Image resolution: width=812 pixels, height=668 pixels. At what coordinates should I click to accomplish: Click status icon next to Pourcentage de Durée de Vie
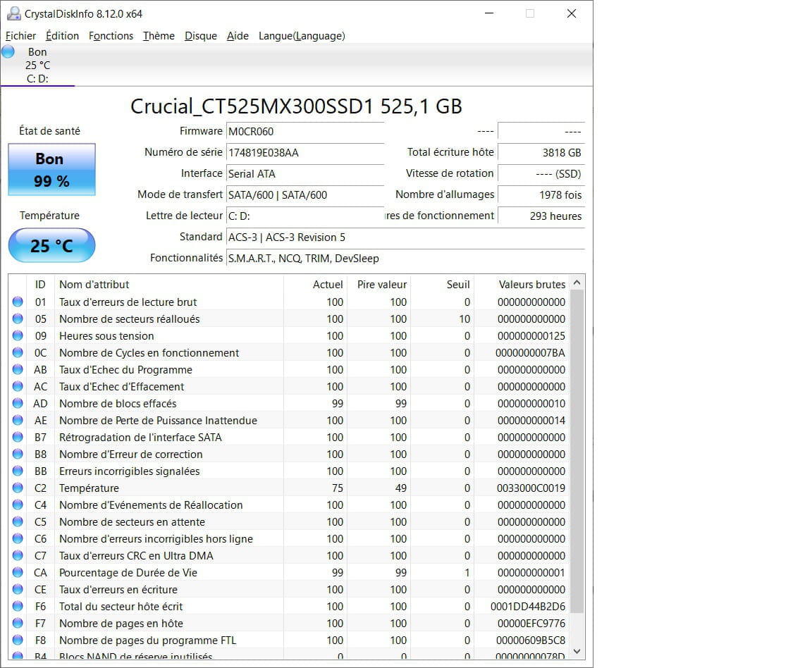click(x=18, y=573)
